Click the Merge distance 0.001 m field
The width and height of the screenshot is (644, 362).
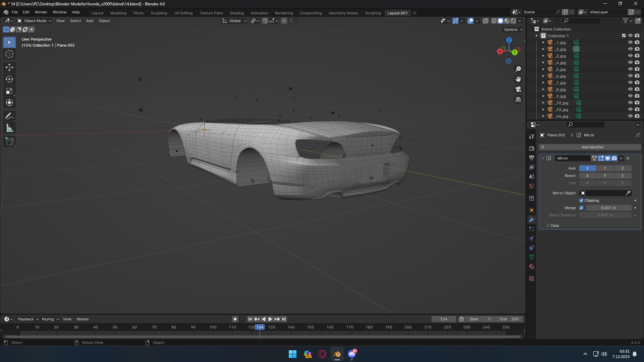(x=608, y=208)
